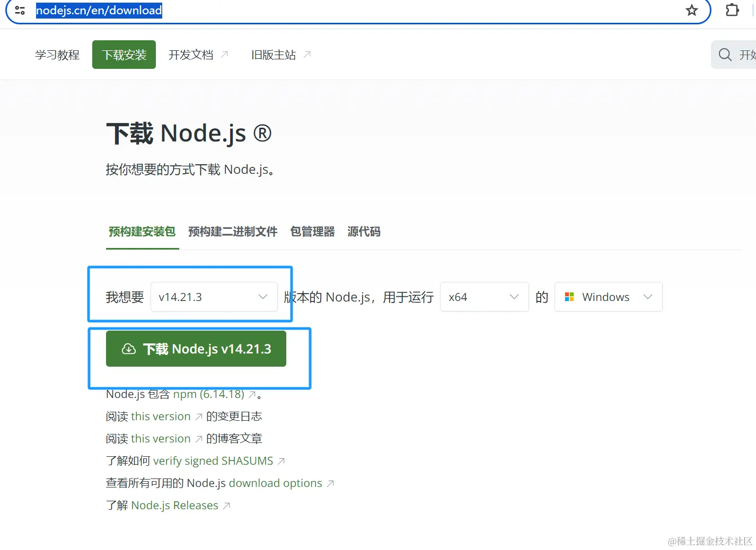This screenshot has height=550, width=756.
Task: Open the 学习教程 menu item
Action: (x=57, y=55)
